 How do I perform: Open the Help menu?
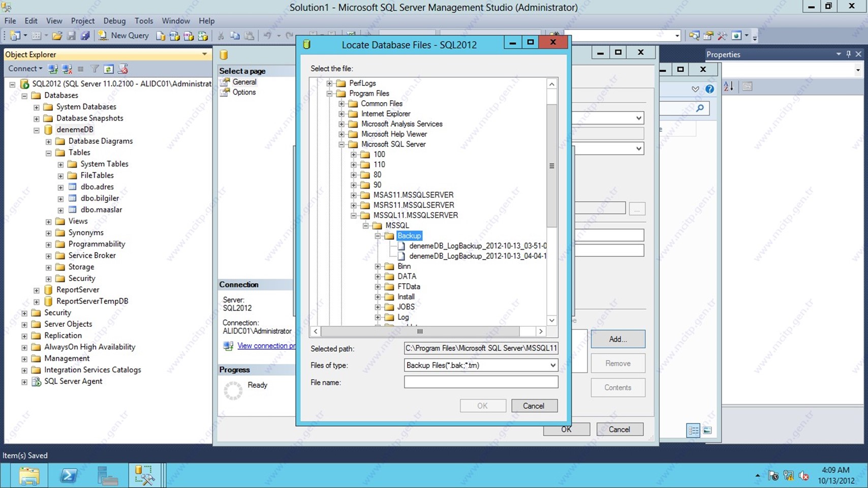[206, 21]
